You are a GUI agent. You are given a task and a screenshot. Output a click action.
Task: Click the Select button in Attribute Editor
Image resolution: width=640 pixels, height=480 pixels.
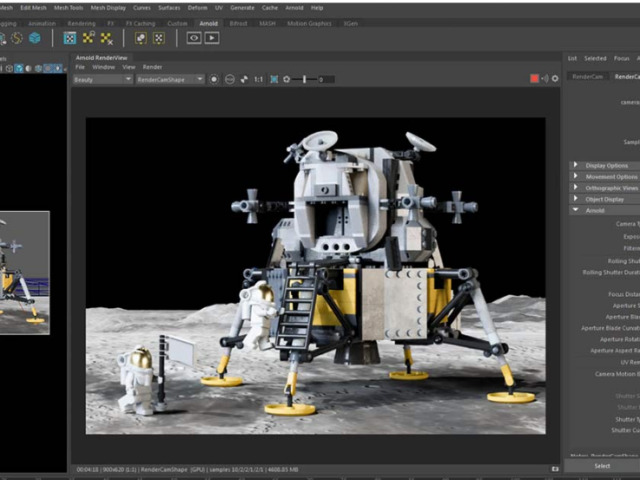tap(601, 465)
